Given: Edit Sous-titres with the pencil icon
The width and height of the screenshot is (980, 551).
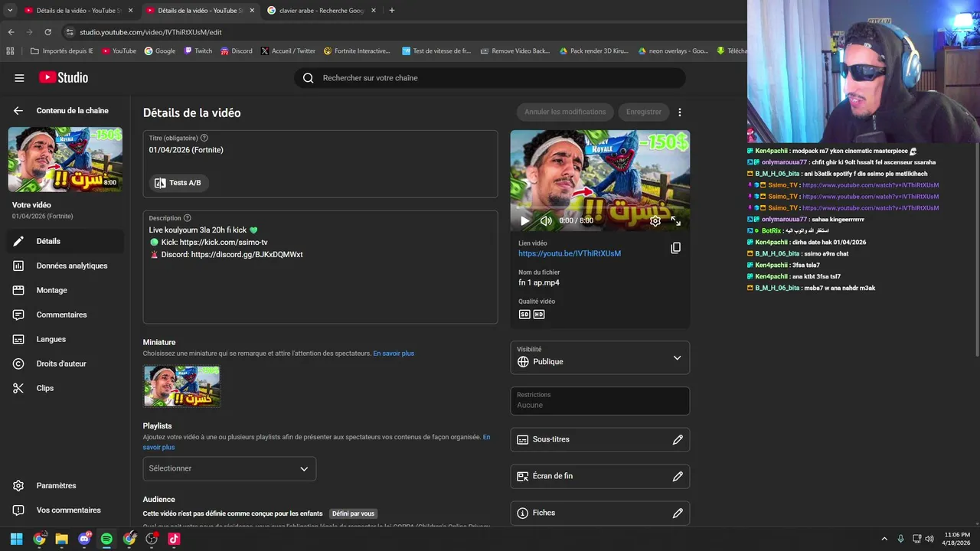Looking at the screenshot, I should [x=678, y=439].
